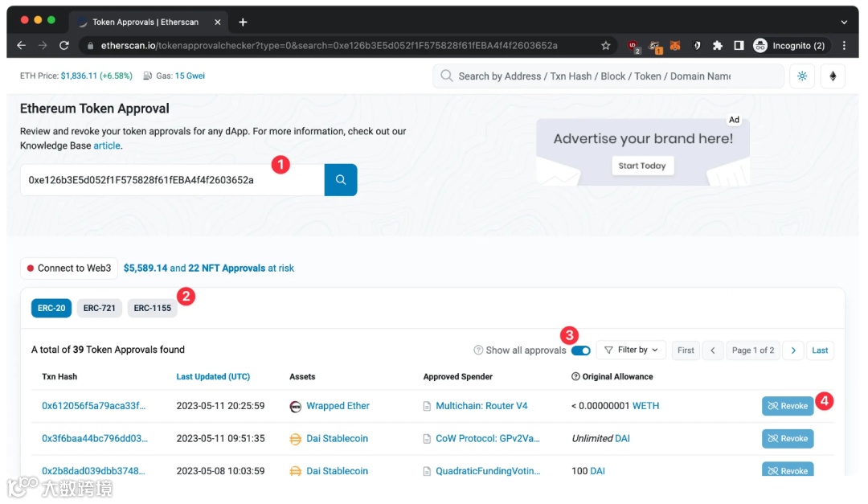Revoke the QuadraticFundingVotin DAI approval
The width and height of the screenshot is (868, 504).
787,469
